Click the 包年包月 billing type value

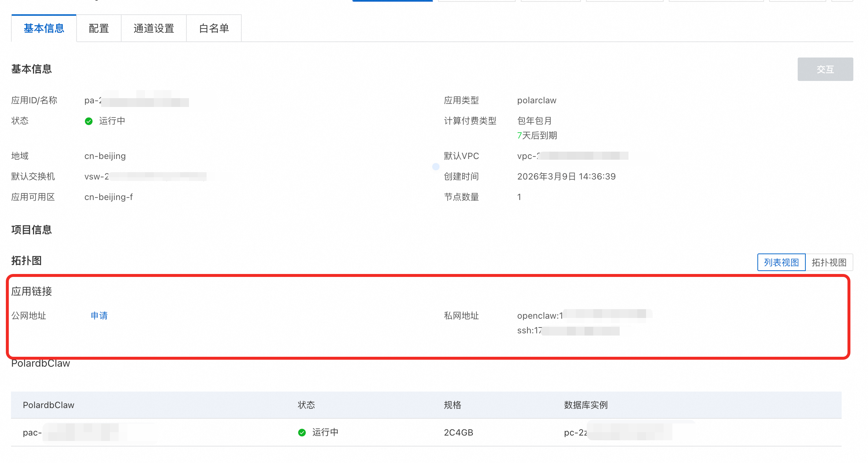534,121
